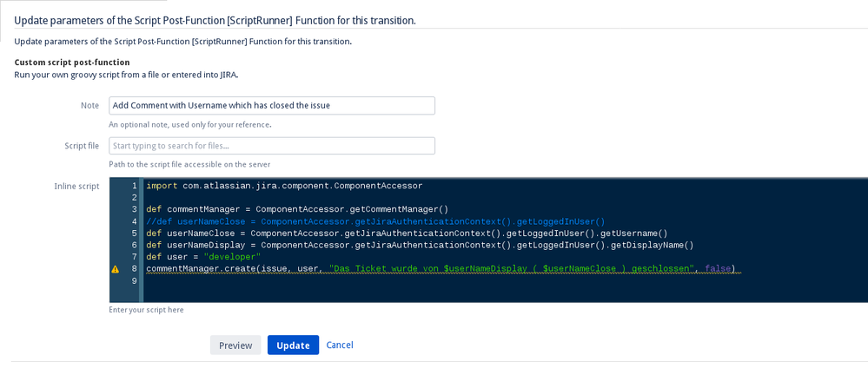Click the line ending with getUsername()
The image size is (868, 375).
click(407, 234)
